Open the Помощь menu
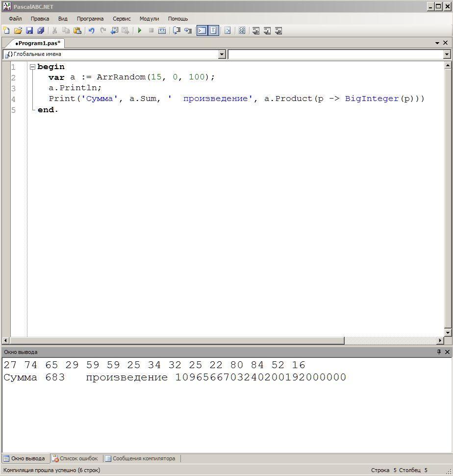The width and height of the screenshot is (453, 476). [x=178, y=19]
